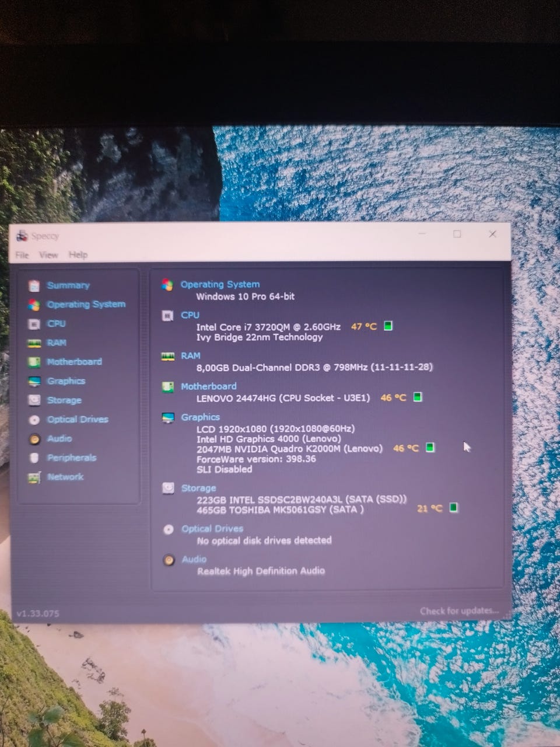
Task: Select CPU in the sidebar list
Action: (x=57, y=324)
